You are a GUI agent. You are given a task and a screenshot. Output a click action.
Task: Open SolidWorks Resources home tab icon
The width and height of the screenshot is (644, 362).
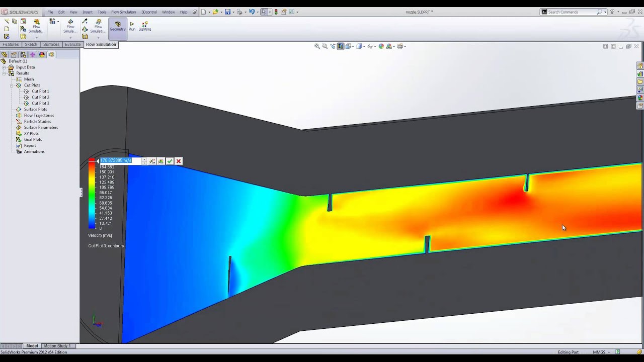tap(640, 66)
